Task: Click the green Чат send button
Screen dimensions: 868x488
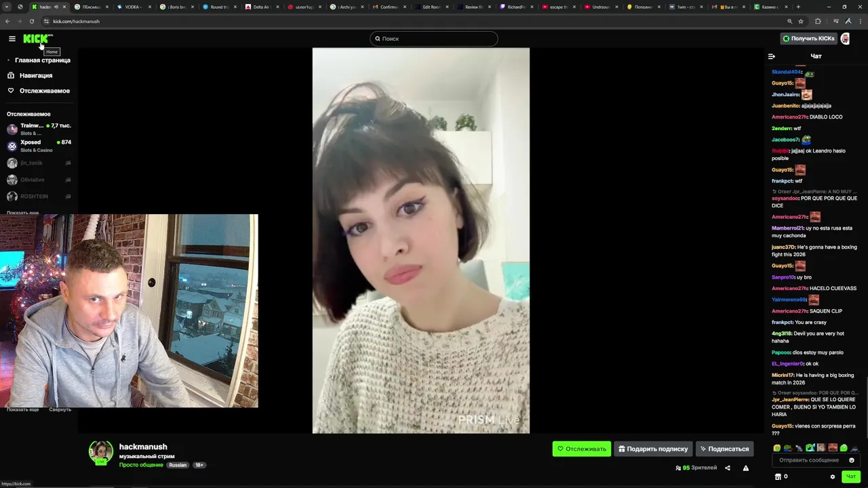Action: click(850, 476)
